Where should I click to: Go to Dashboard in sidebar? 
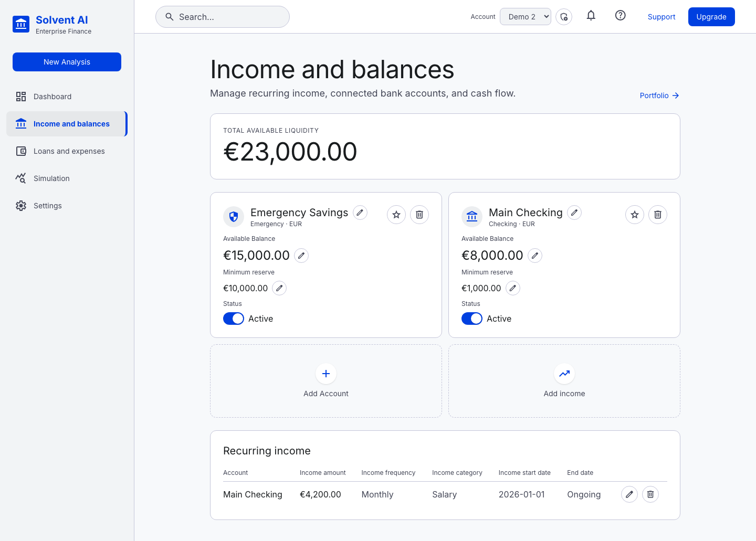click(67, 97)
